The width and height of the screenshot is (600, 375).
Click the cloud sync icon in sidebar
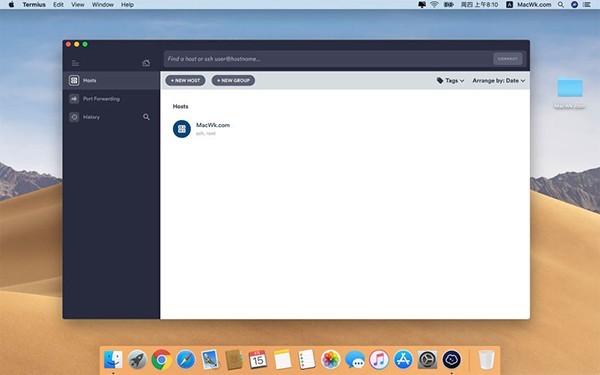click(146, 63)
